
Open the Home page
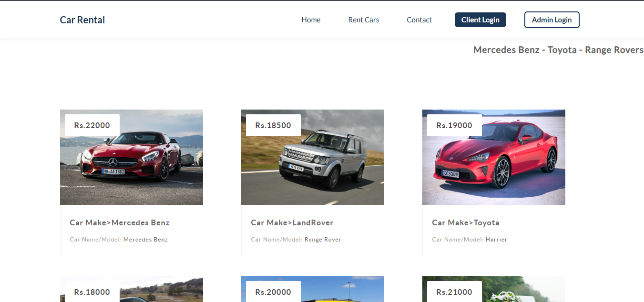[x=311, y=20]
